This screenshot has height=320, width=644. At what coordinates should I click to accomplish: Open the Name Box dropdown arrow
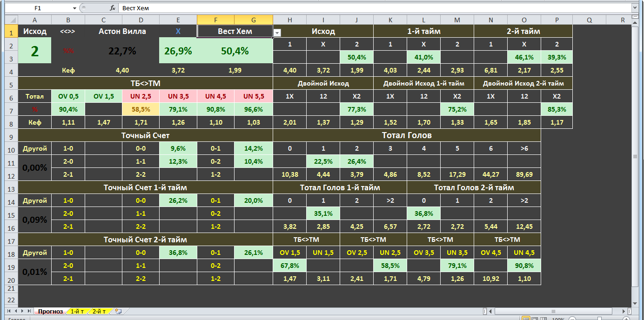74,8
